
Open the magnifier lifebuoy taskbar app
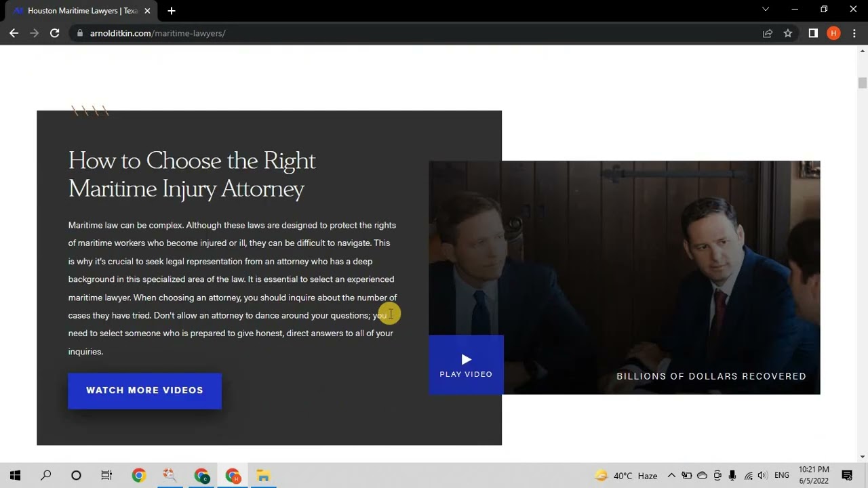tap(170, 476)
